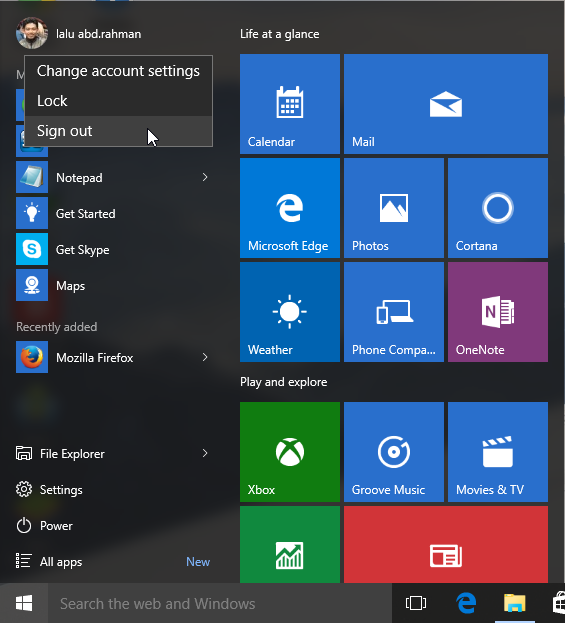The image size is (565, 623).
Task: Click the New label beside All apps
Action: pyautogui.click(x=198, y=562)
